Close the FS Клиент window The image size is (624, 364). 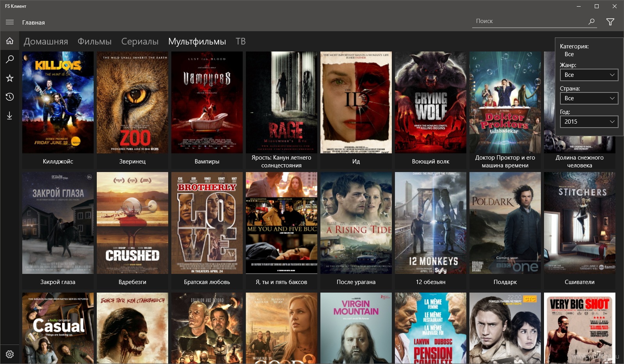click(x=615, y=6)
